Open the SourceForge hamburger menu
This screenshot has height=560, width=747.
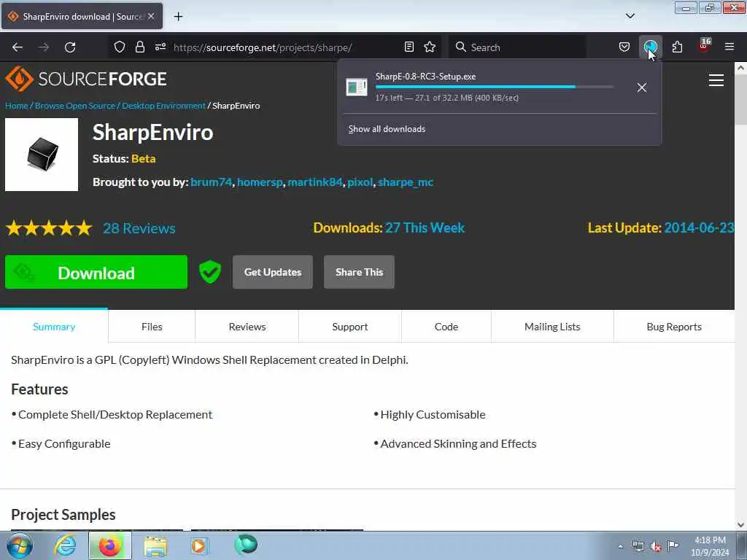tap(716, 80)
